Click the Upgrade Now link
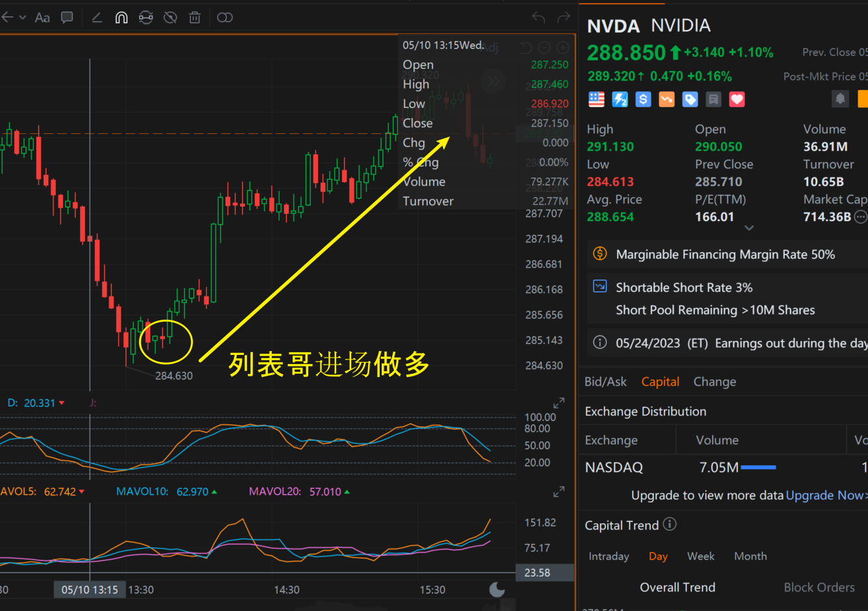Viewport: 868px width, 611px height. click(826, 495)
